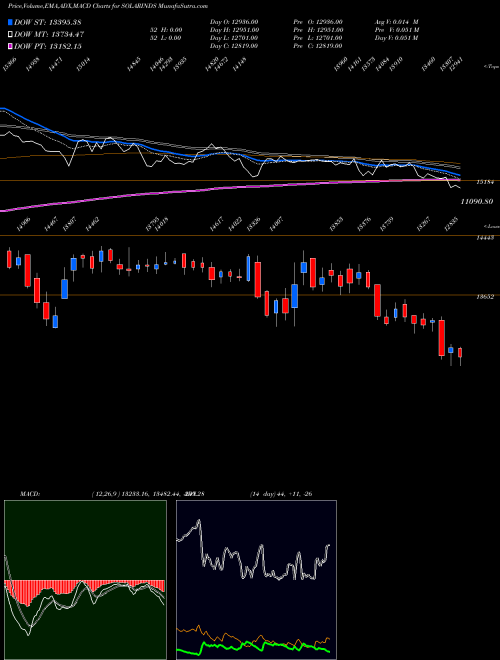Click the 13184 axis level label
Image resolution: width=500 pixels, height=660 pixels.
pyautogui.click(x=484, y=182)
